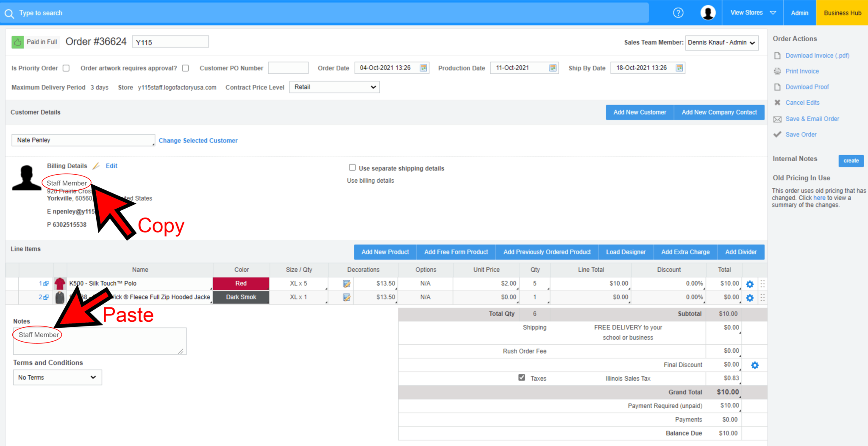Expand the Contract Price Level dropdown
Viewport: 868px width, 446px height.
click(x=334, y=87)
